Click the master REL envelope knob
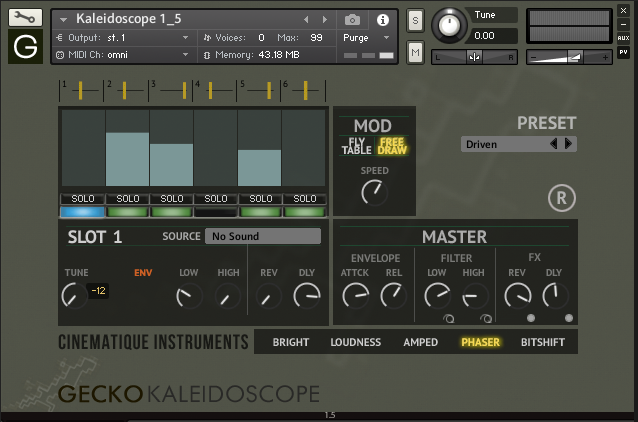 click(x=393, y=296)
